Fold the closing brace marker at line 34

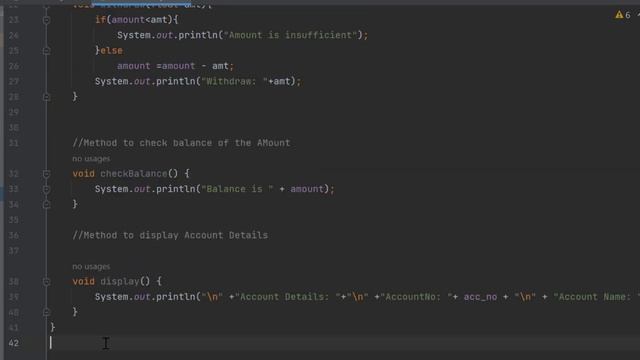47,204
